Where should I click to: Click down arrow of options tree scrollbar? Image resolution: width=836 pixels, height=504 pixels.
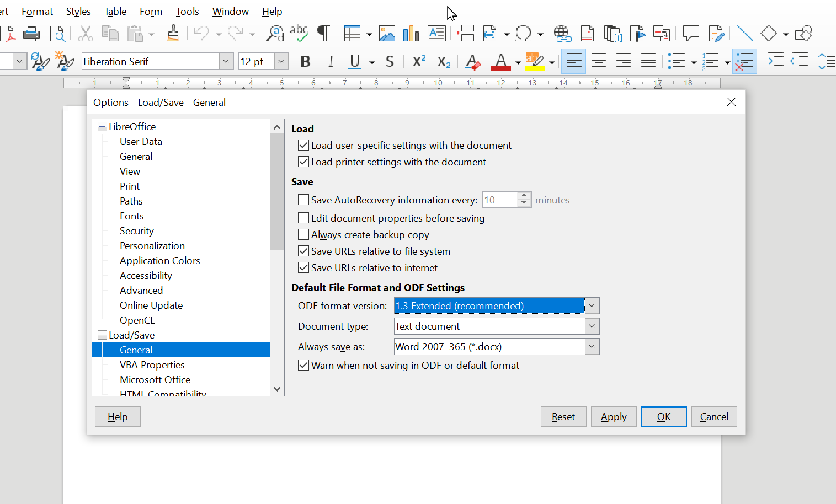[x=277, y=389]
